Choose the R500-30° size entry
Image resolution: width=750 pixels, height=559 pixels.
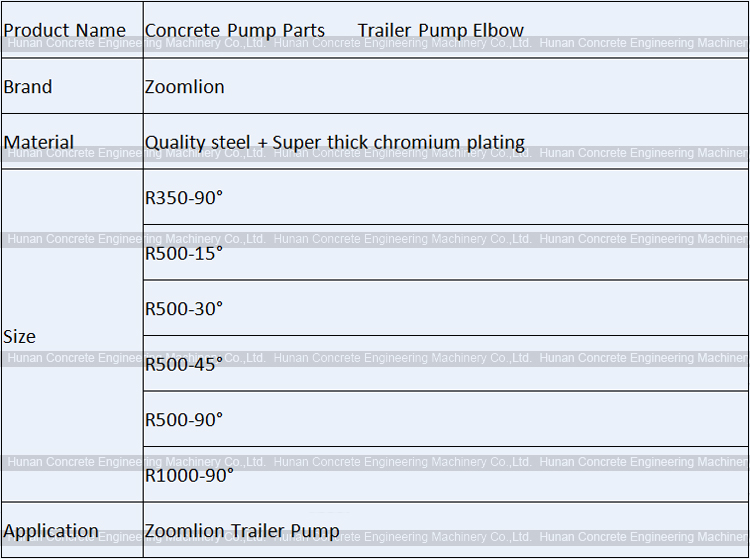coord(184,309)
